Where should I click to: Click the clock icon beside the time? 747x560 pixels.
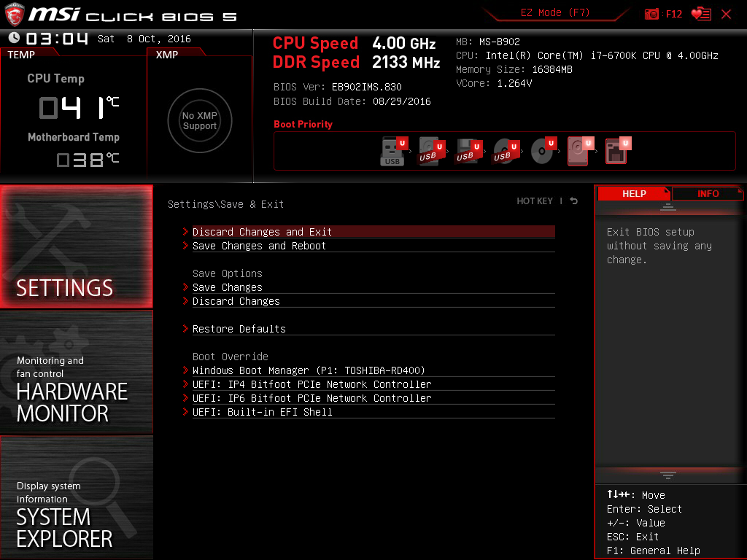click(14, 38)
